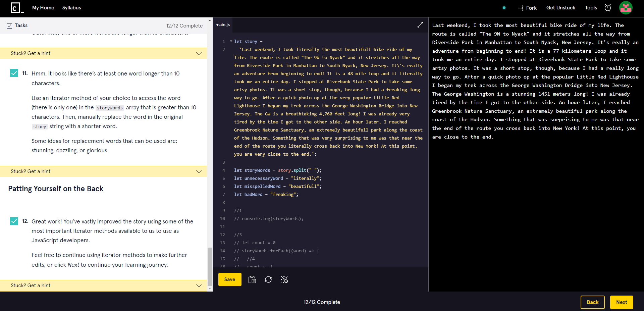Open your profile avatar icon

(626, 8)
